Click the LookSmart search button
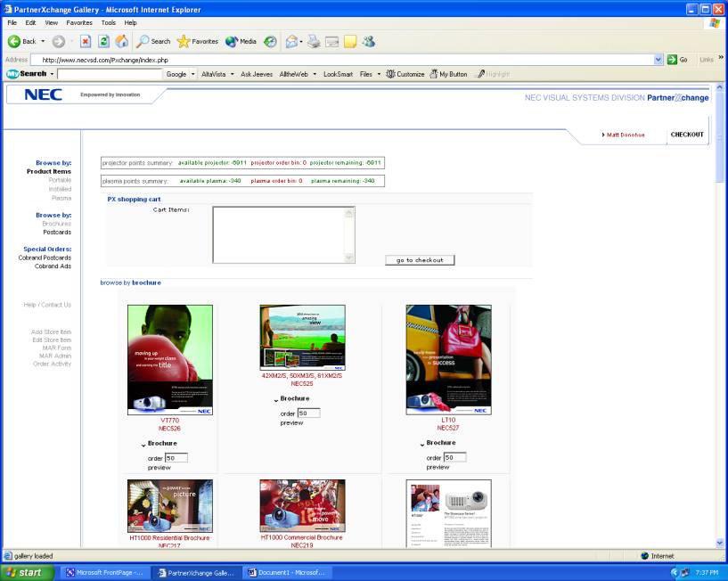Screen dimensions: 728x581 click(338, 74)
